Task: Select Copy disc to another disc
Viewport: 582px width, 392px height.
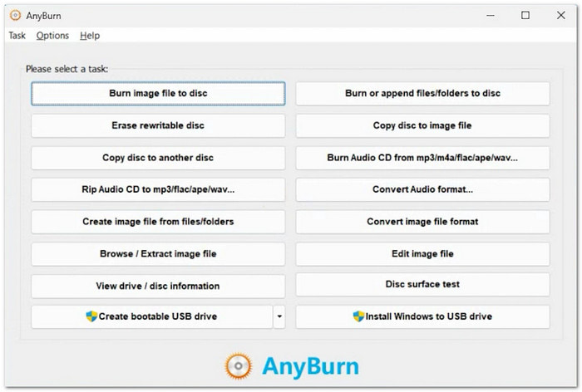Action: pos(158,158)
